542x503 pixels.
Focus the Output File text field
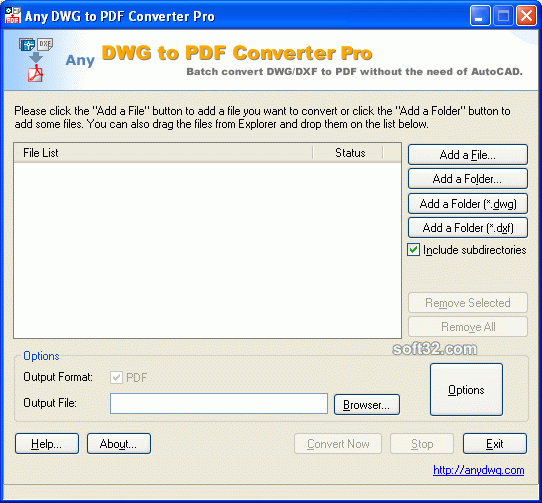(219, 403)
